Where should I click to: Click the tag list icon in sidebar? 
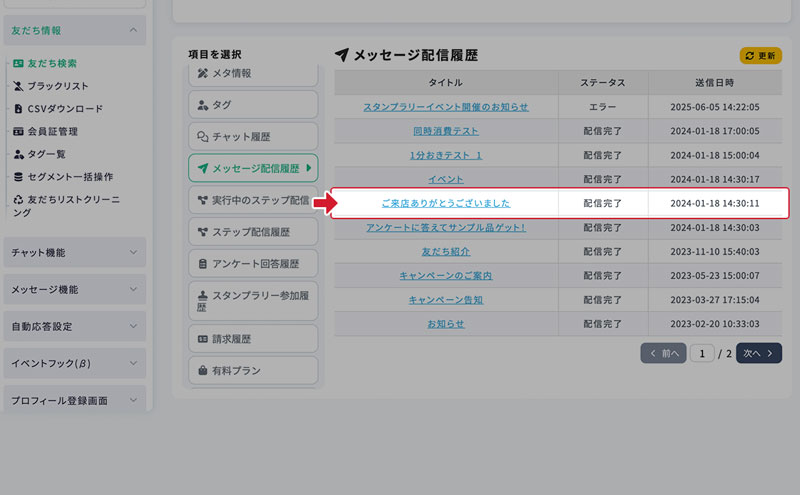18,154
